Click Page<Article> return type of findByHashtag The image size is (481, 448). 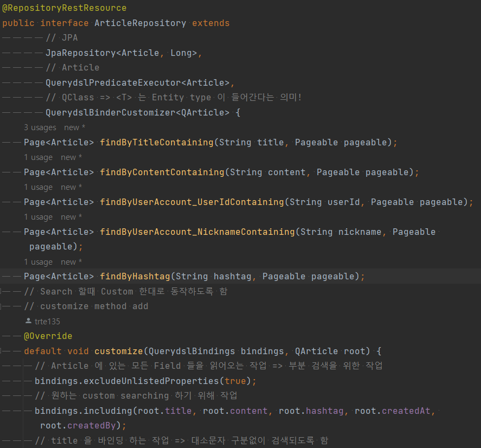click(59, 277)
